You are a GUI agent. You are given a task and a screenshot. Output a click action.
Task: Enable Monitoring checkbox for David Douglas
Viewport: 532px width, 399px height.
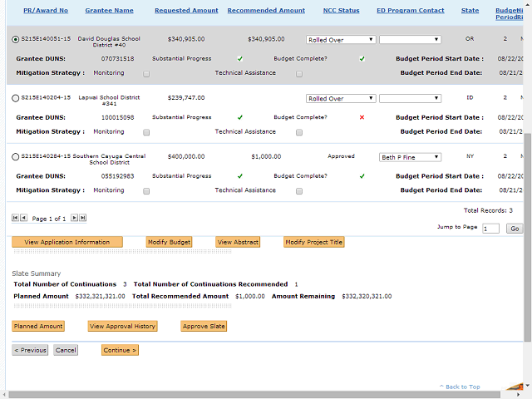146,73
